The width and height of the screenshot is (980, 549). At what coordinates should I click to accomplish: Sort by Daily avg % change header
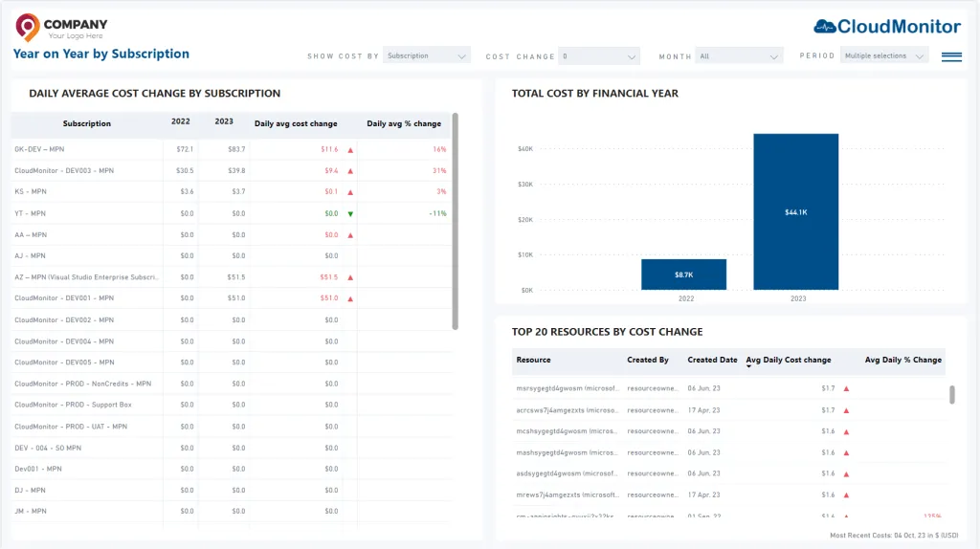[x=404, y=123]
